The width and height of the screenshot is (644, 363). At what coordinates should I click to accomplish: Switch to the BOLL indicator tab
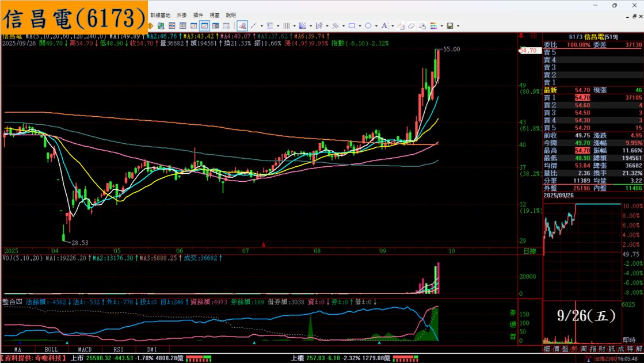[x=51, y=349]
